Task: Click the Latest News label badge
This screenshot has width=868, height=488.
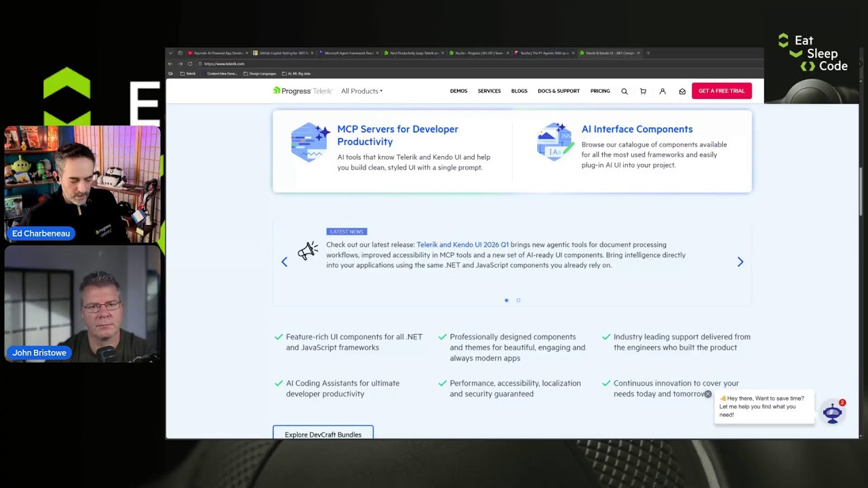Action: (347, 232)
